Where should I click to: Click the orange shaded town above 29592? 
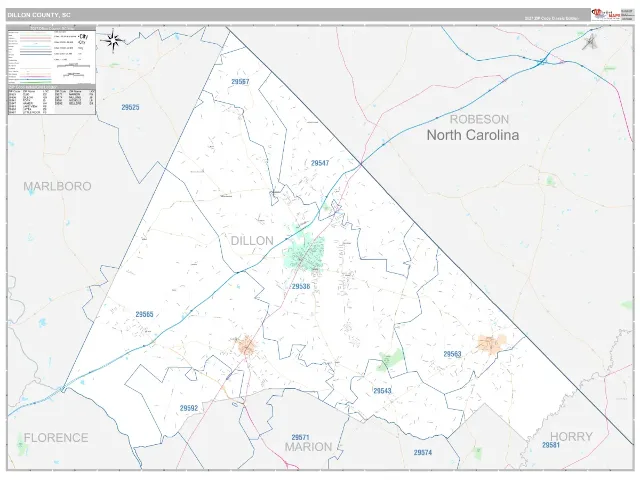[247, 345]
